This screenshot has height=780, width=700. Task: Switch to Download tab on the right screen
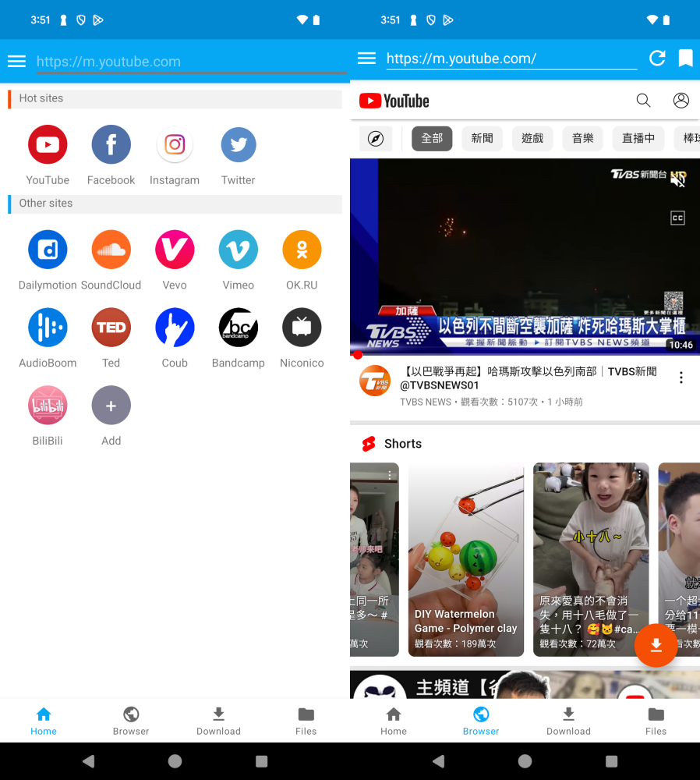click(568, 721)
